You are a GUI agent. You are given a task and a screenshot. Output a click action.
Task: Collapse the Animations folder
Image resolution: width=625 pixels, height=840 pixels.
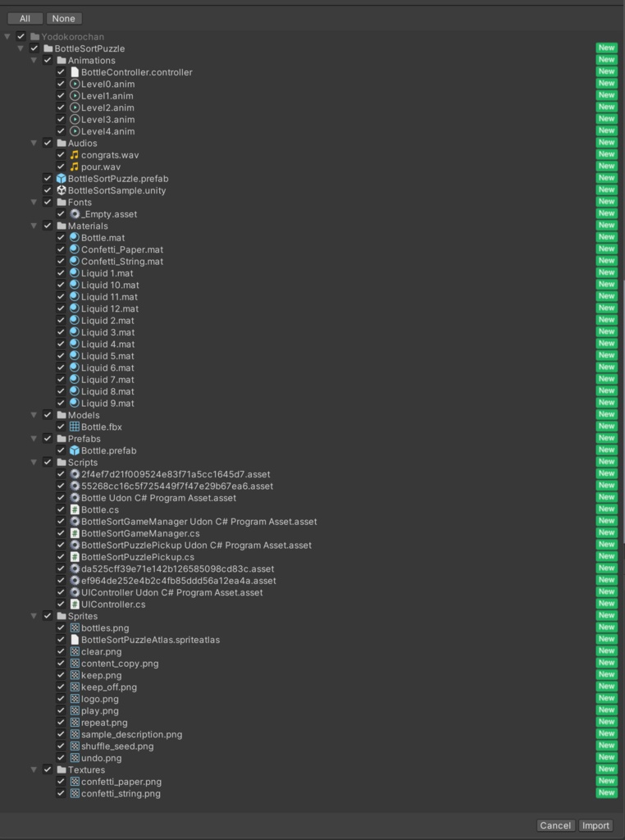click(x=34, y=61)
